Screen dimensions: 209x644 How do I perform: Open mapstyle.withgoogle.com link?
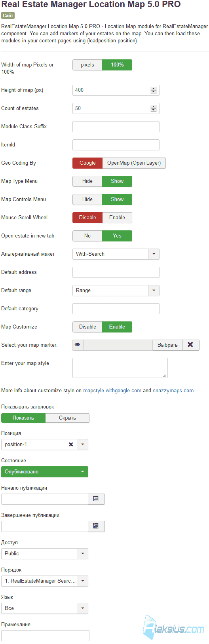pos(112,391)
